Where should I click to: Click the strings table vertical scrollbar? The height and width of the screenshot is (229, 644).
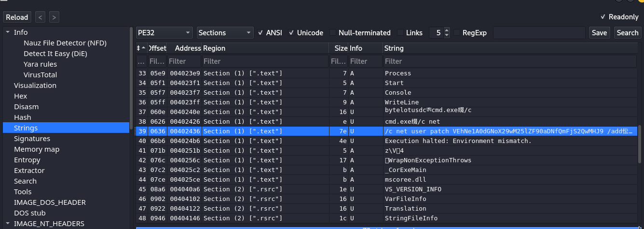tap(640, 145)
